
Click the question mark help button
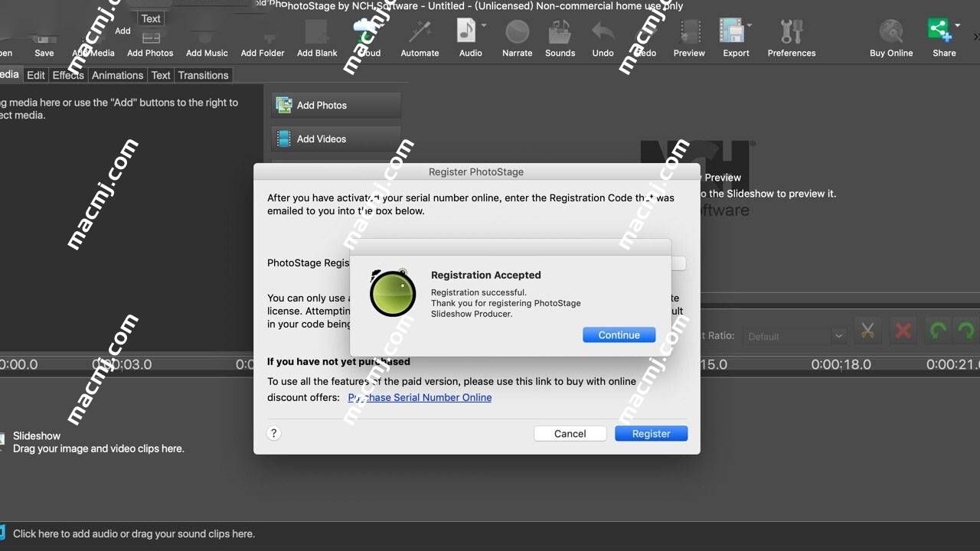pyautogui.click(x=274, y=433)
